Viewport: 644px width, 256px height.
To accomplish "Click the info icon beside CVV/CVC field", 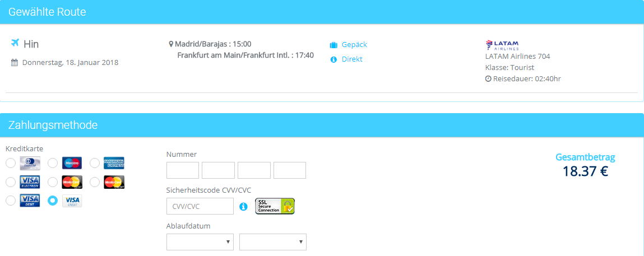I will point(244,206).
